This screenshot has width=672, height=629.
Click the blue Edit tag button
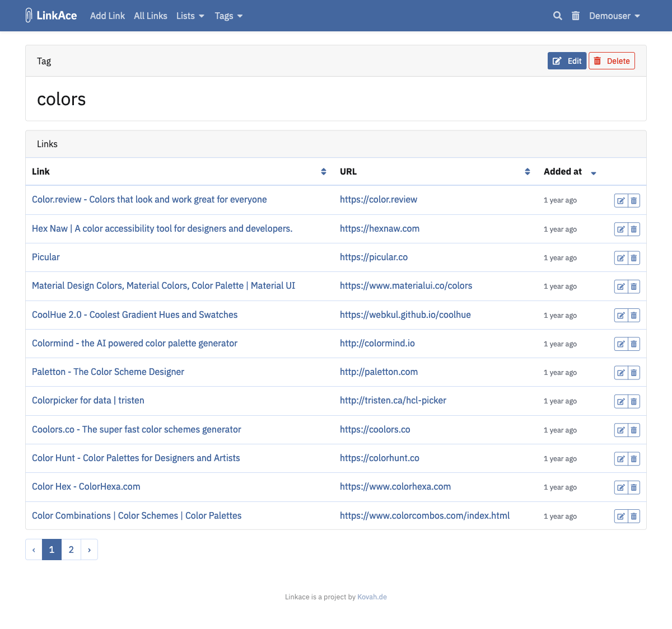[567, 61]
